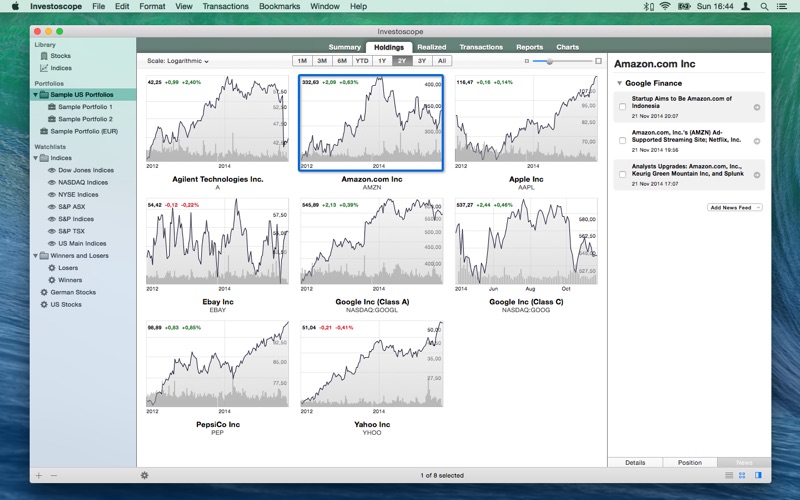Switch to the Summary tab
Image resolution: width=800 pixels, height=500 pixels.
[x=344, y=47]
